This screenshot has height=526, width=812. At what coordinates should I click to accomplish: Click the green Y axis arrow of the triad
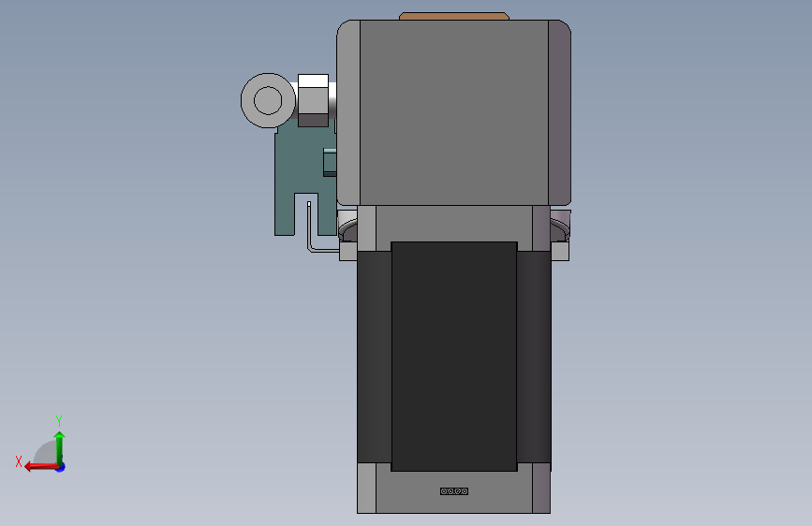pyautogui.click(x=60, y=447)
